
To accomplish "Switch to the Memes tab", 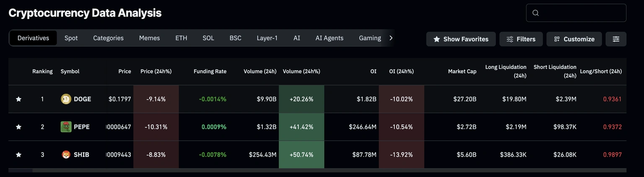I will [x=149, y=38].
